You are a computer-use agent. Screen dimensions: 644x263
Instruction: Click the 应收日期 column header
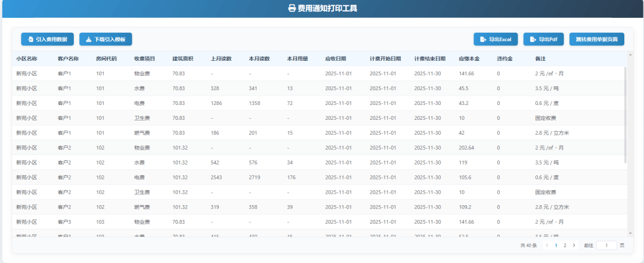[336, 59]
